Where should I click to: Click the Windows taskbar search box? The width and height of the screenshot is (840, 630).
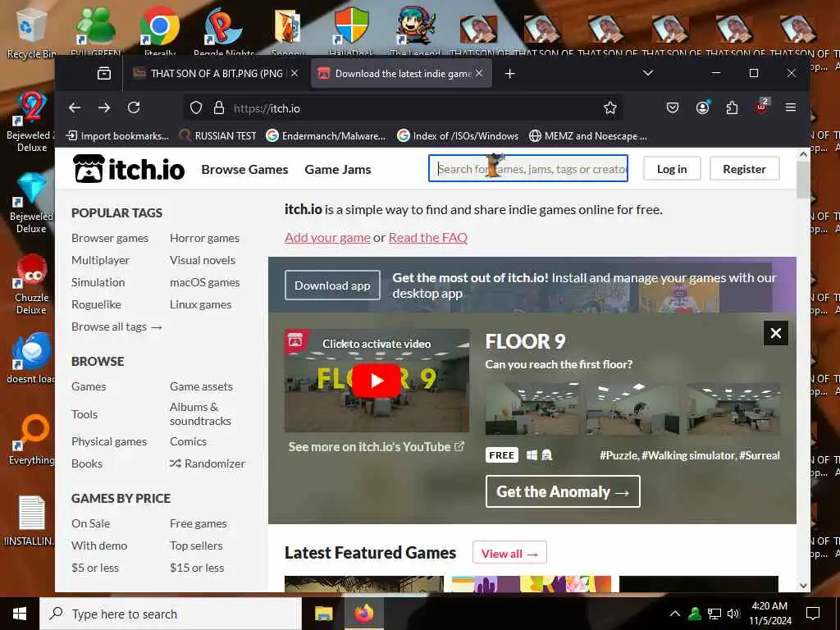171,614
